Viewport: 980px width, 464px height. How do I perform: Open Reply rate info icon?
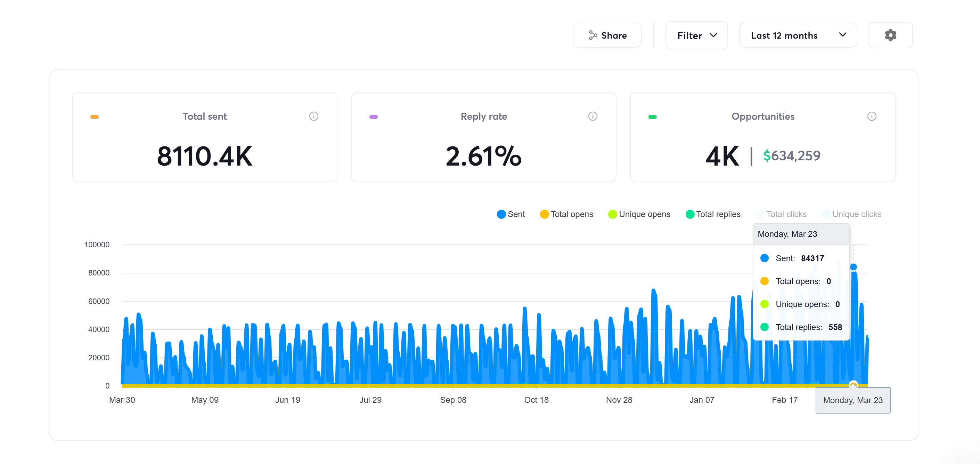coord(592,117)
